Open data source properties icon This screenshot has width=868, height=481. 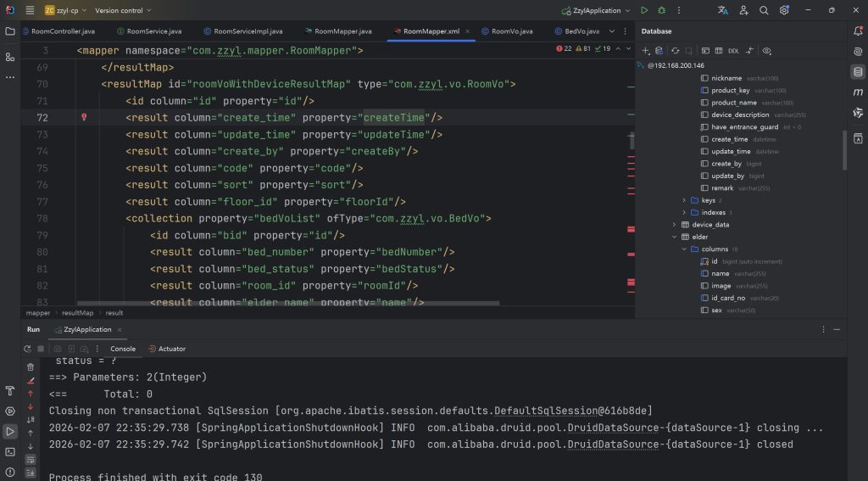[x=659, y=50]
